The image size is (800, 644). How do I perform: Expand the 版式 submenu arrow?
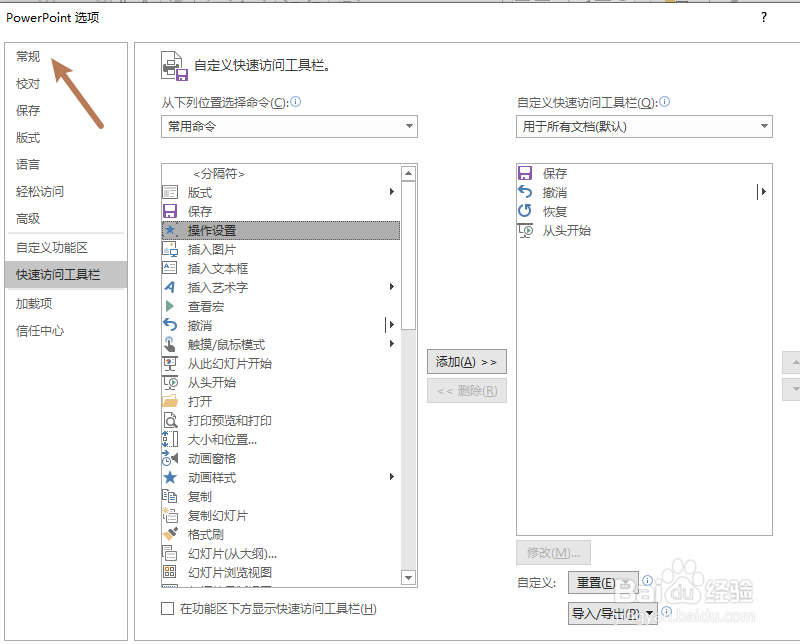392,192
